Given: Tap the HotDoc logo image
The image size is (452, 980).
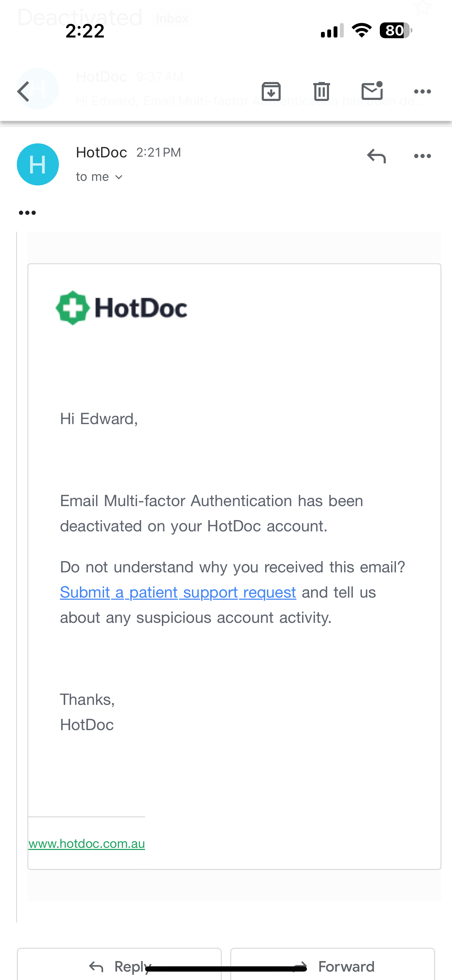Looking at the screenshot, I should [121, 308].
